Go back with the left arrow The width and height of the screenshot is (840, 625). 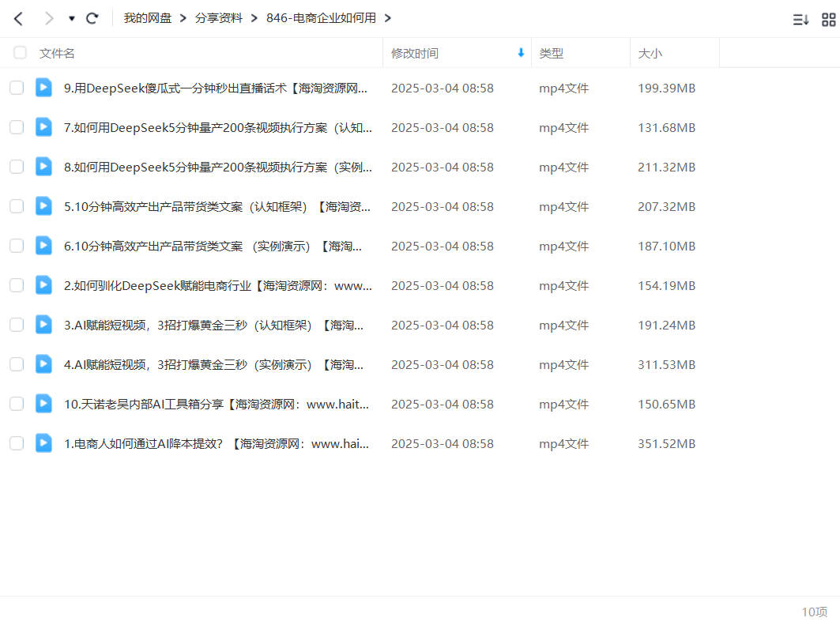pos(18,19)
